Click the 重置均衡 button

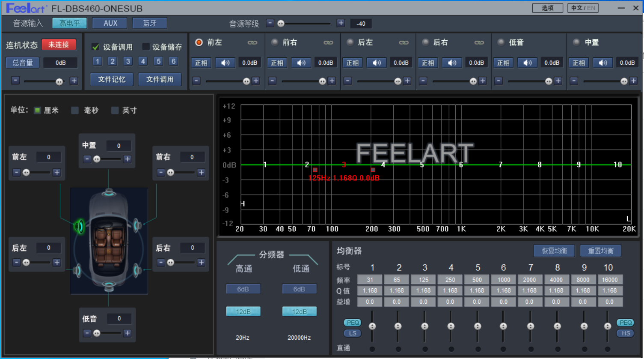601,251
